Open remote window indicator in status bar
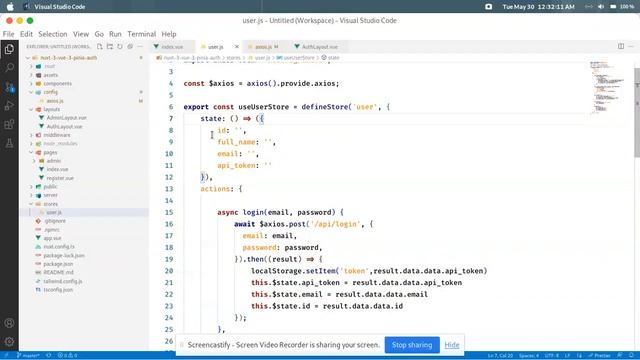 click(x=6, y=356)
